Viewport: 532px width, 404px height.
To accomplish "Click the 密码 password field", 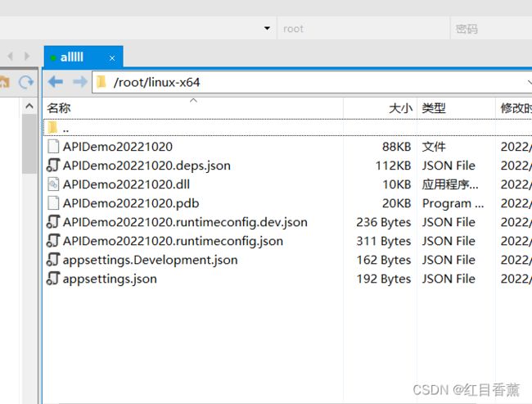I will click(x=491, y=29).
